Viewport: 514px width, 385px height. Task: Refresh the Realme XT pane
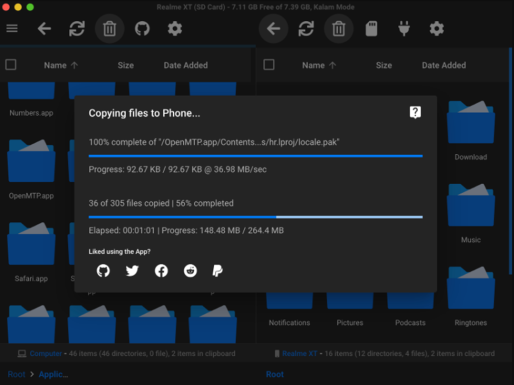point(306,29)
